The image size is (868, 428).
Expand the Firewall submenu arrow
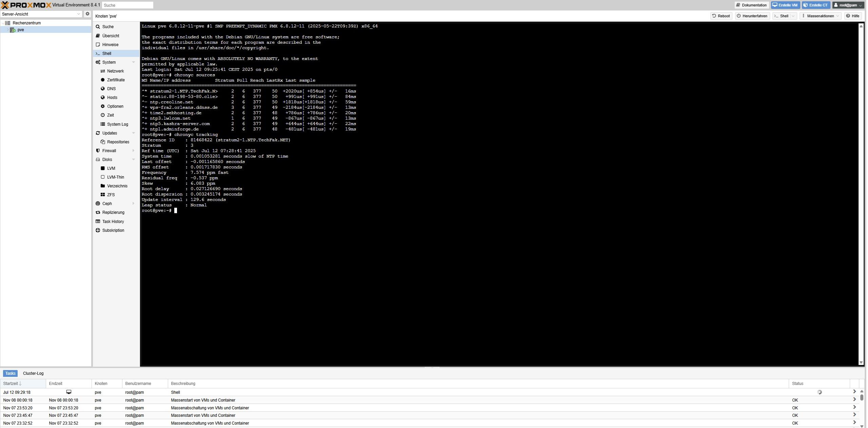[x=133, y=151]
